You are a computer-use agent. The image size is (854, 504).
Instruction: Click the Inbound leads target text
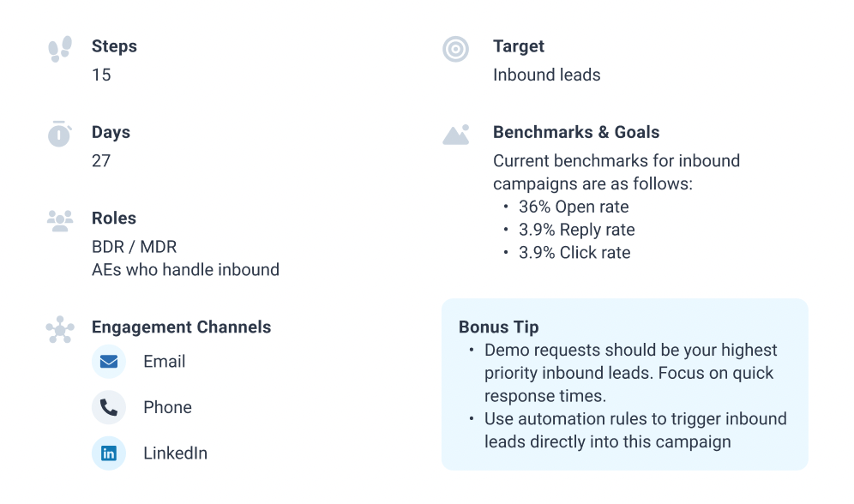[547, 75]
